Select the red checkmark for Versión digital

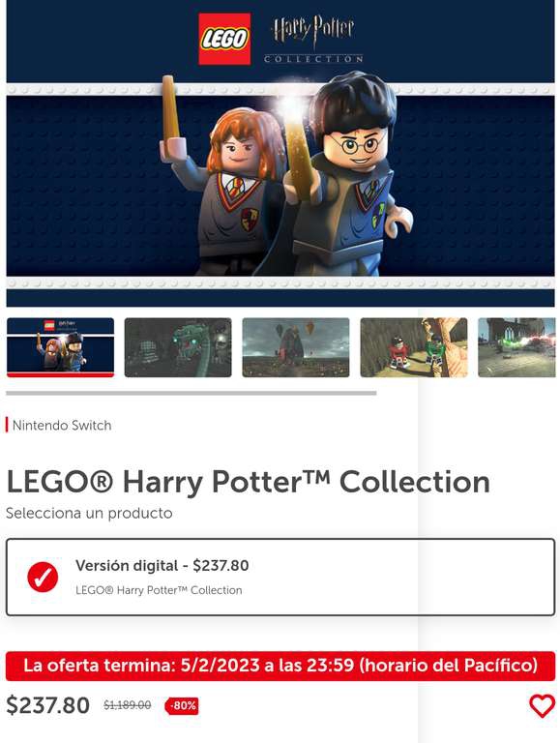coord(43,577)
